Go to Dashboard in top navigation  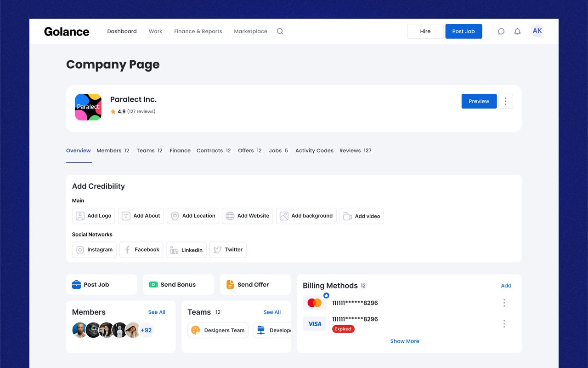[x=122, y=31]
